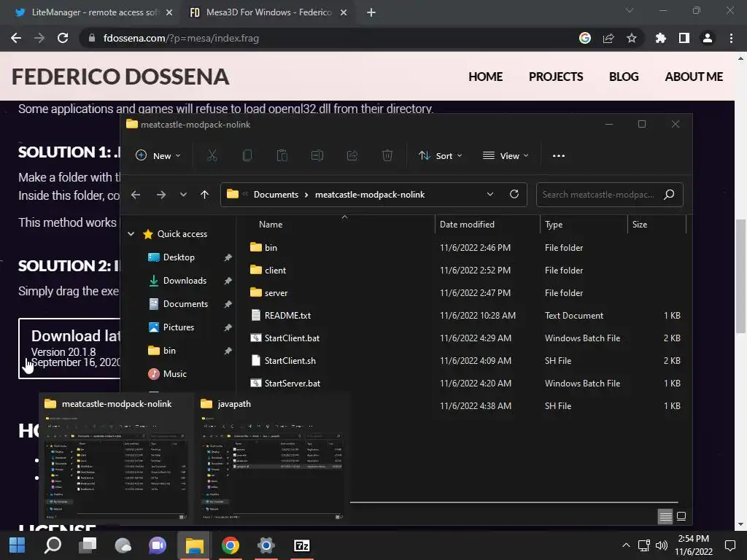Open HOME in site navigation
Image resolution: width=747 pixels, height=560 pixels.
click(x=485, y=77)
